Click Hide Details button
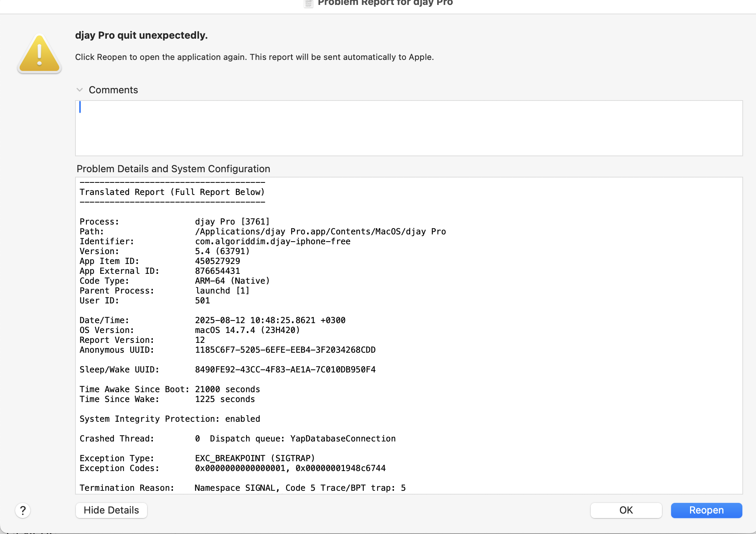 (111, 510)
